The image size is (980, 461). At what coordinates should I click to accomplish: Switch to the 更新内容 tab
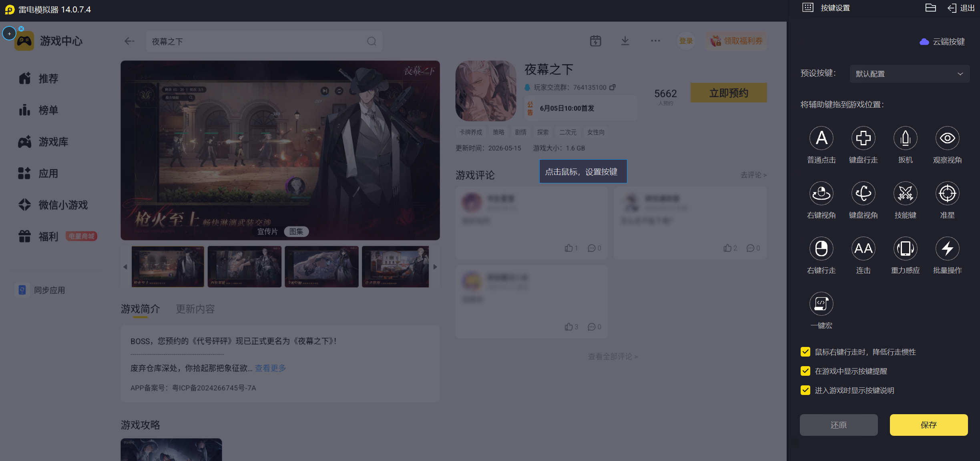click(x=195, y=309)
